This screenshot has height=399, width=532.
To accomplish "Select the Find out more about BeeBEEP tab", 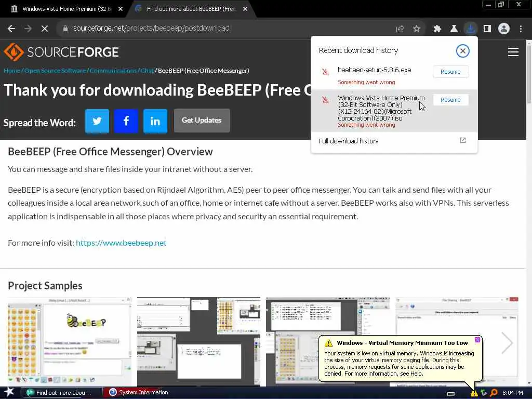I will click(x=191, y=9).
